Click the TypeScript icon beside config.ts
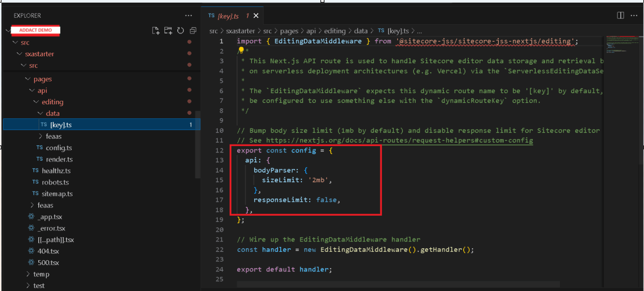The width and height of the screenshot is (644, 291). (40, 148)
